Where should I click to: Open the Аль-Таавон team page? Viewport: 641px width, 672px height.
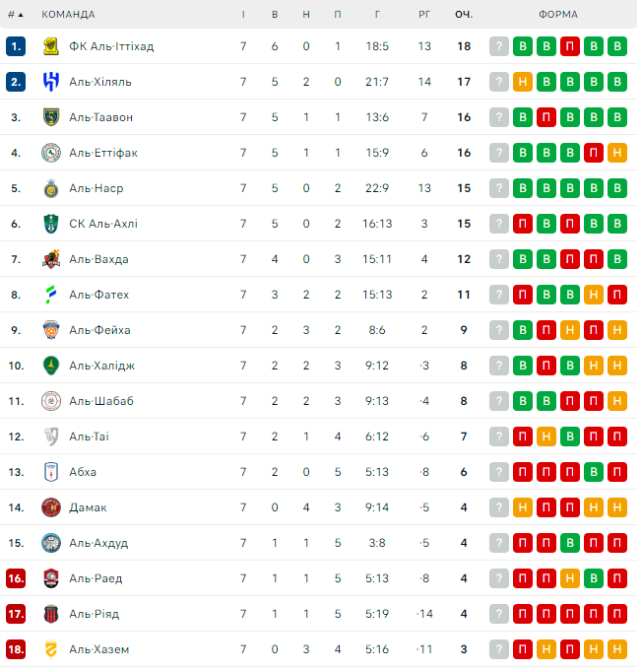tap(100, 117)
